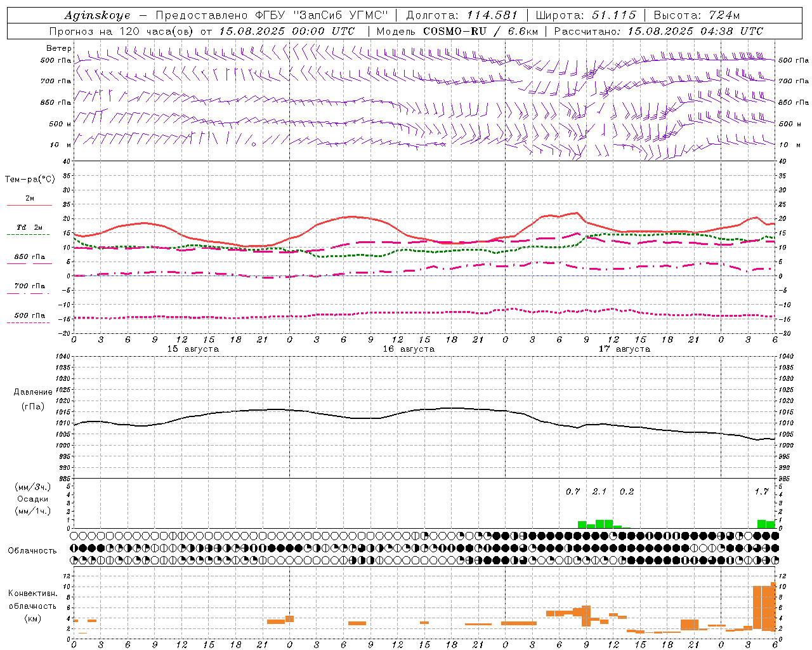Click the date label 17 августа

(x=624, y=349)
